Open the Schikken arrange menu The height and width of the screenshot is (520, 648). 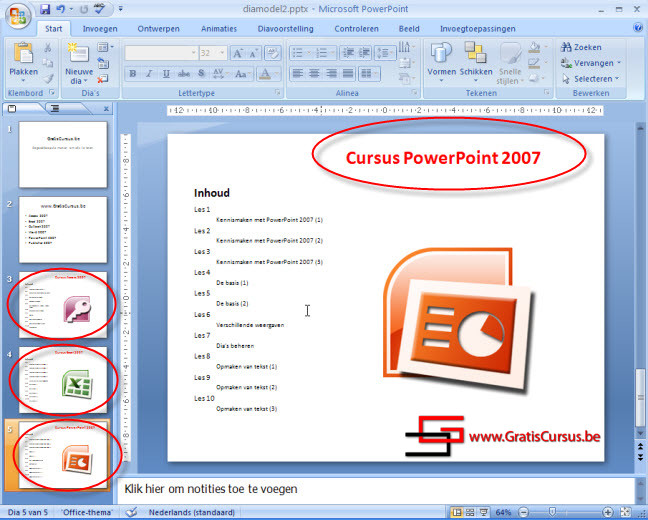click(476, 62)
